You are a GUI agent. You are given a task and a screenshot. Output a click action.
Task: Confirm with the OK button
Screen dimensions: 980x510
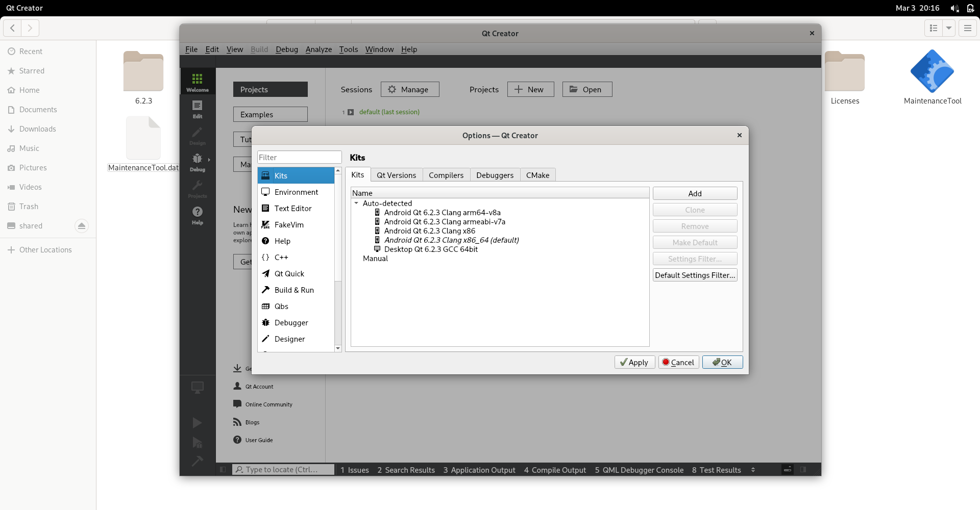point(722,362)
